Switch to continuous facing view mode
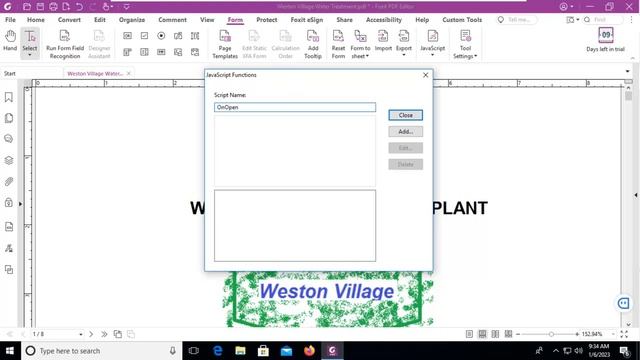640x360 pixels. [x=508, y=334]
